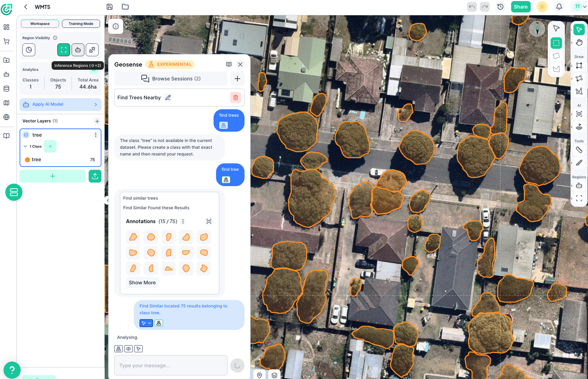Select the draw rectangle tool
Screen dimensions: 588x379
579,65
